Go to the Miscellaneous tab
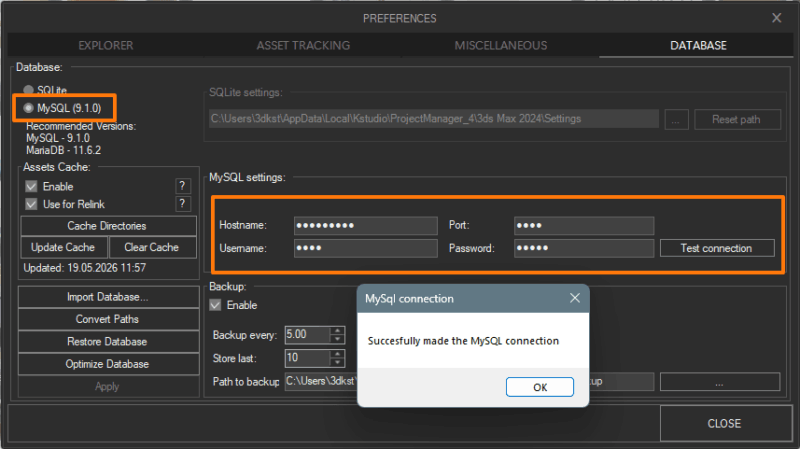The height and width of the screenshot is (449, 800). coord(501,45)
